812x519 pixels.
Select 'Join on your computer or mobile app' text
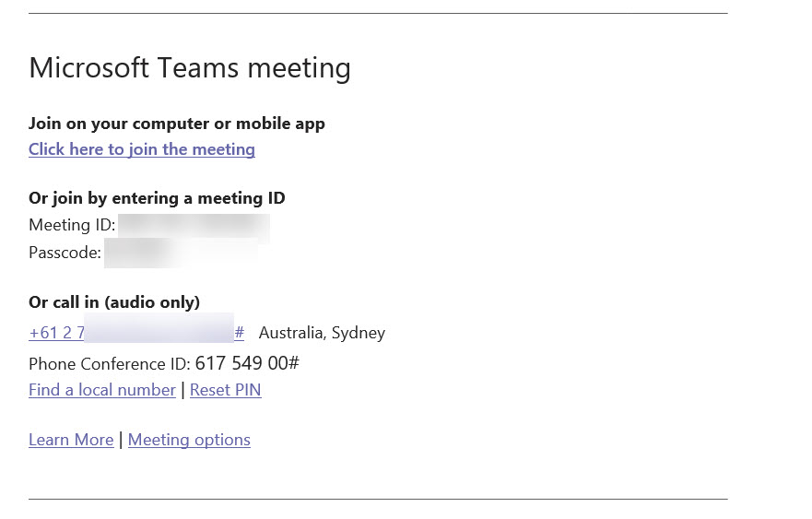(177, 124)
